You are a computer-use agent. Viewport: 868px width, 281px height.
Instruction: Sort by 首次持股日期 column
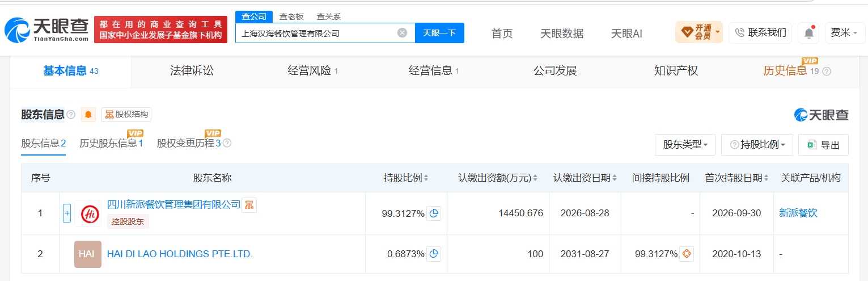tap(766, 178)
